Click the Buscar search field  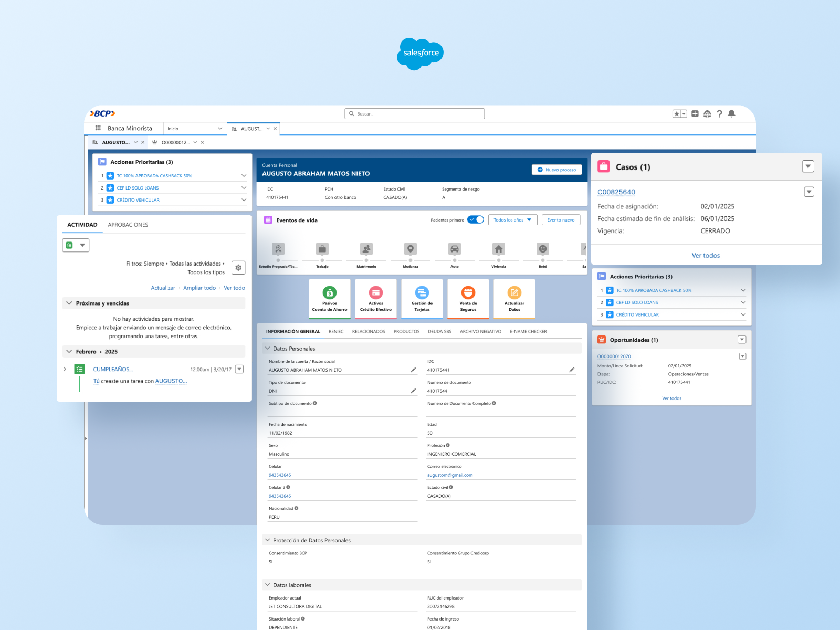click(415, 114)
